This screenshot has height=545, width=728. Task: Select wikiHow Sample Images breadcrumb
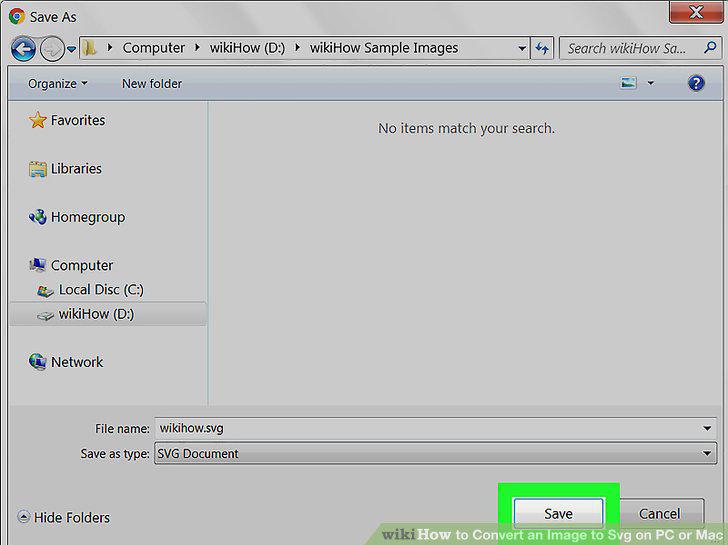click(384, 48)
